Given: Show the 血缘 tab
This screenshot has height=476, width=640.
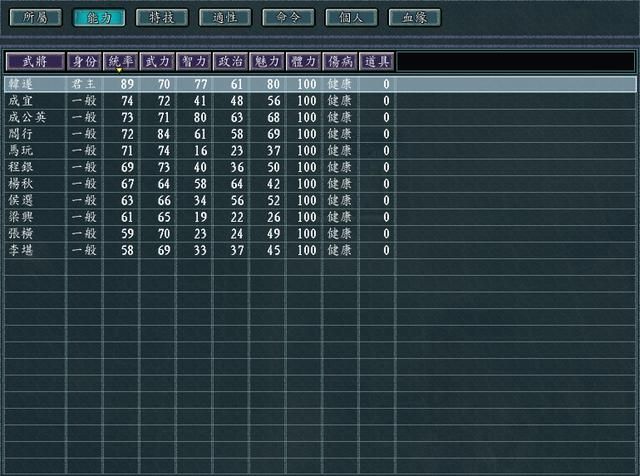Looking at the screenshot, I should 414,17.
